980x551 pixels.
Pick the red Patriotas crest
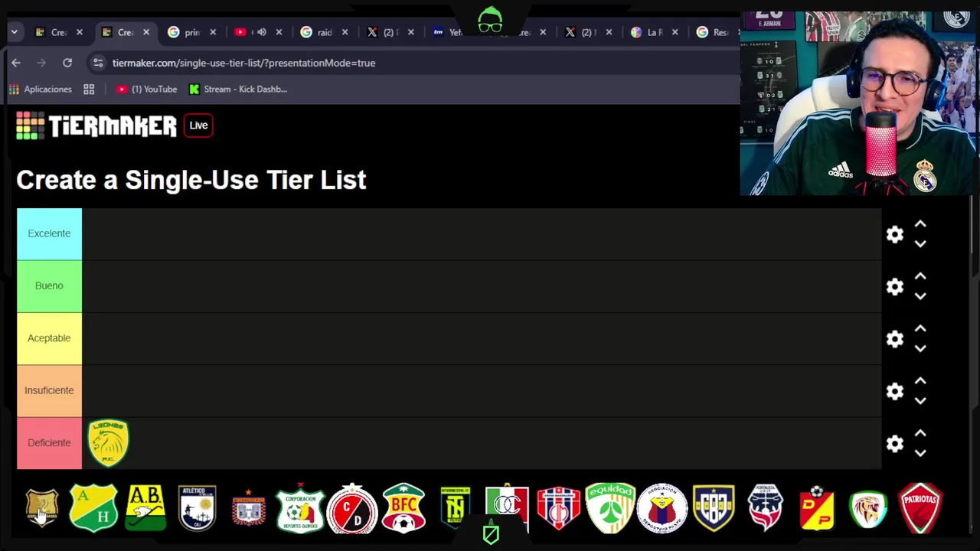point(920,507)
